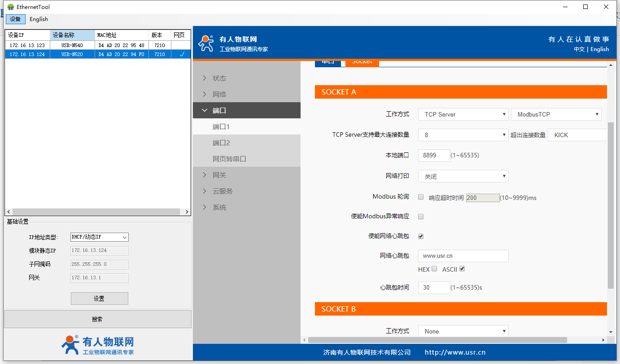Click the webpage checkmark for USR-N520 row

(x=181, y=54)
